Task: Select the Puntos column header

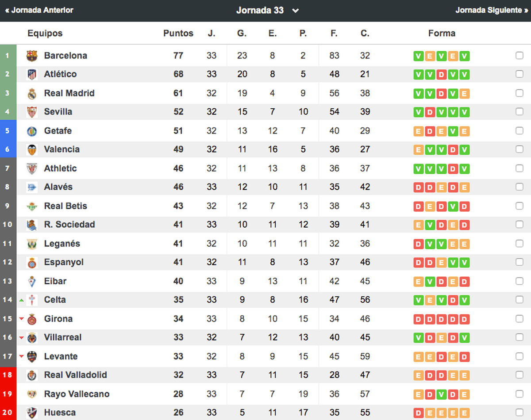Action: pos(178,33)
